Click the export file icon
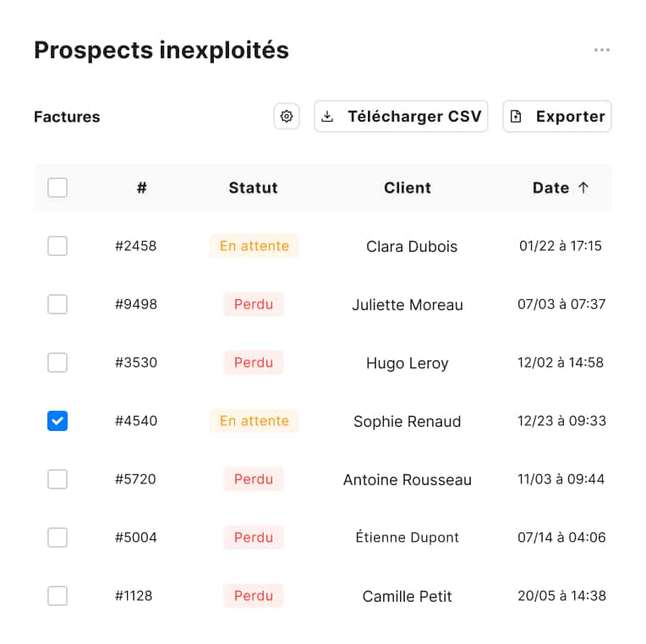This screenshot has height=644, width=646. (x=516, y=117)
